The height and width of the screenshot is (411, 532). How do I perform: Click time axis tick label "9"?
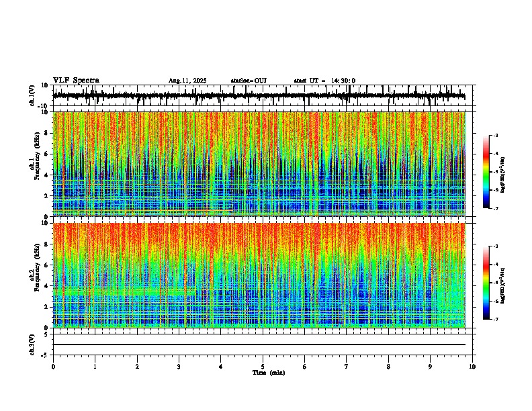pyautogui.click(x=430, y=367)
